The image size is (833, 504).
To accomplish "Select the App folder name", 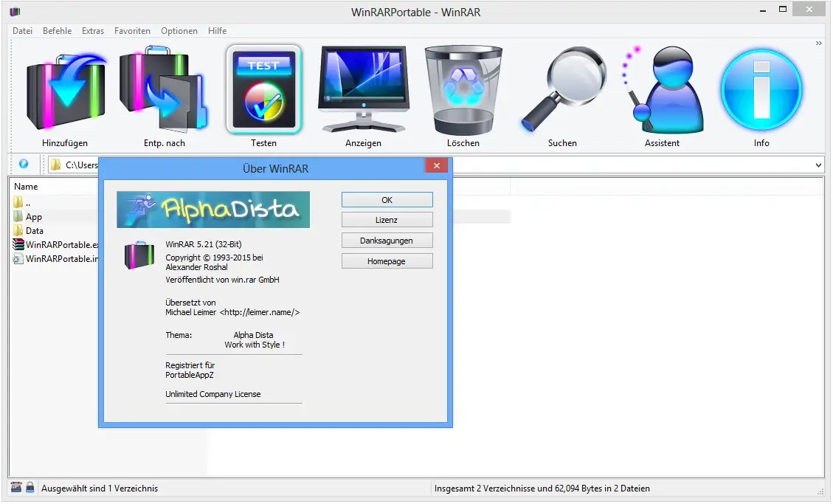I will coord(34,217).
